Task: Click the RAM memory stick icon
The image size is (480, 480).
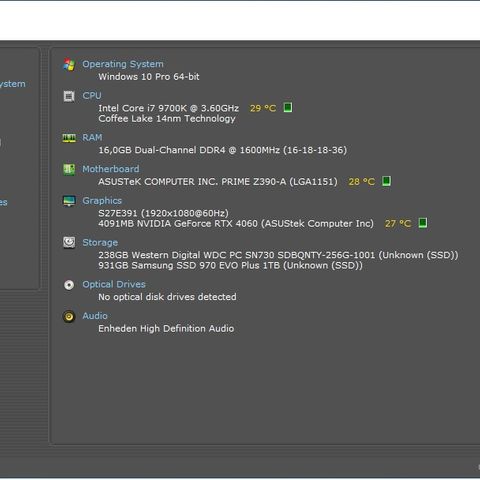Action: click(69, 138)
